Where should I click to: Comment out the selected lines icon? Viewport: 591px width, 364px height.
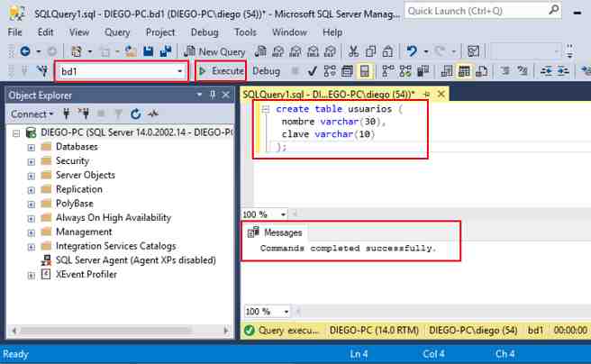coord(505,71)
